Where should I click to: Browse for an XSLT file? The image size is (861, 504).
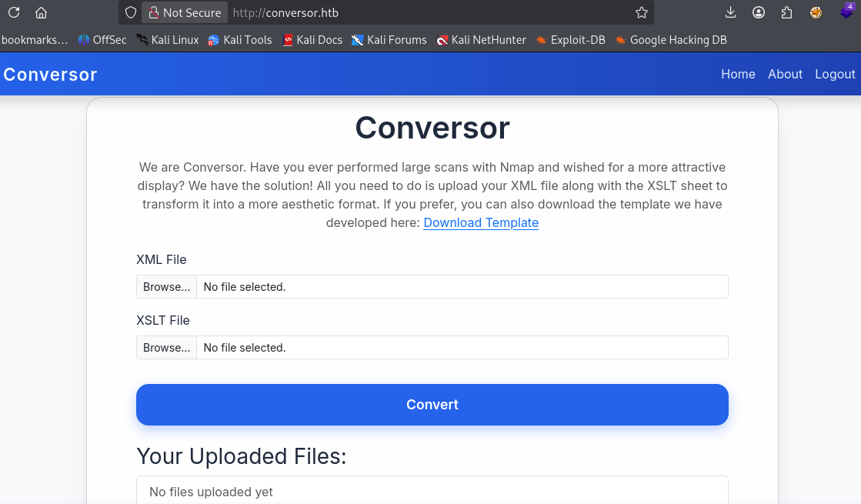(165, 347)
